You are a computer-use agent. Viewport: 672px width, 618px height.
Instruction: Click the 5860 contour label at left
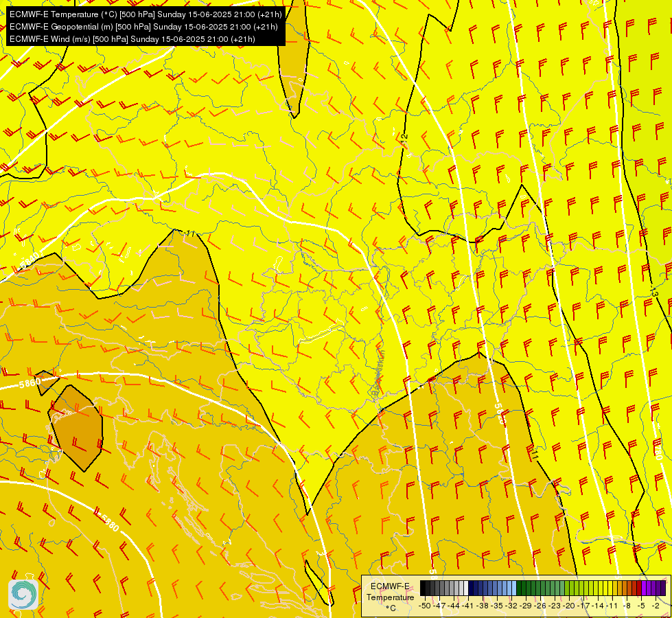(x=30, y=382)
